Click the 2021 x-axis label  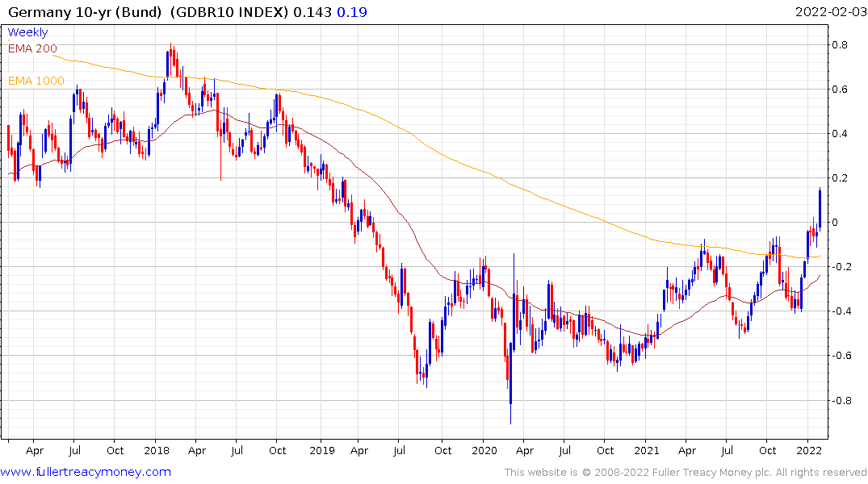(647, 451)
